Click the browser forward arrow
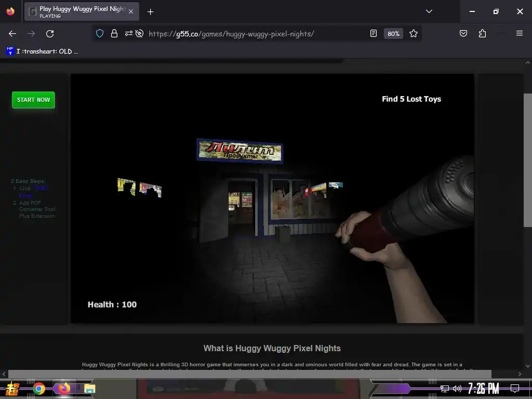532x399 pixels. tap(31, 34)
